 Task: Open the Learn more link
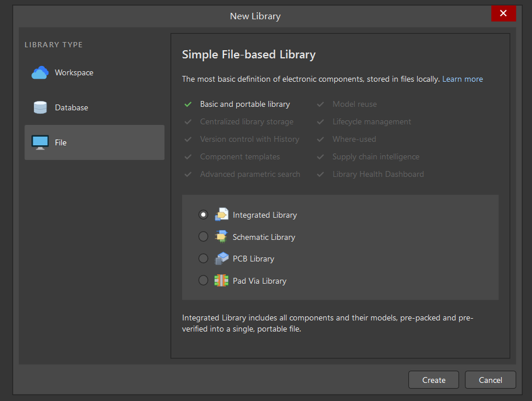pyautogui.click(x=462, y=79)
